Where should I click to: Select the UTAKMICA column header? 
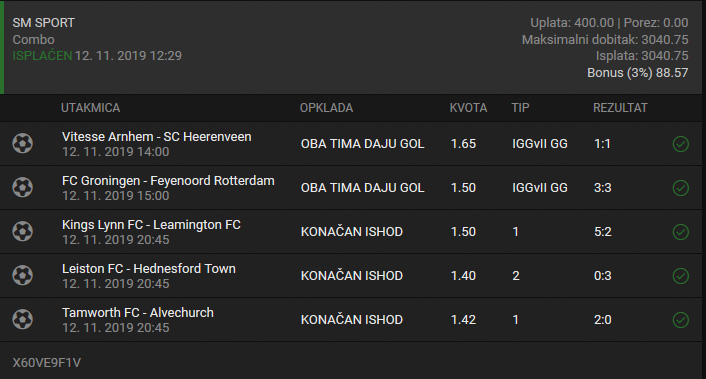tap(91, 108)
